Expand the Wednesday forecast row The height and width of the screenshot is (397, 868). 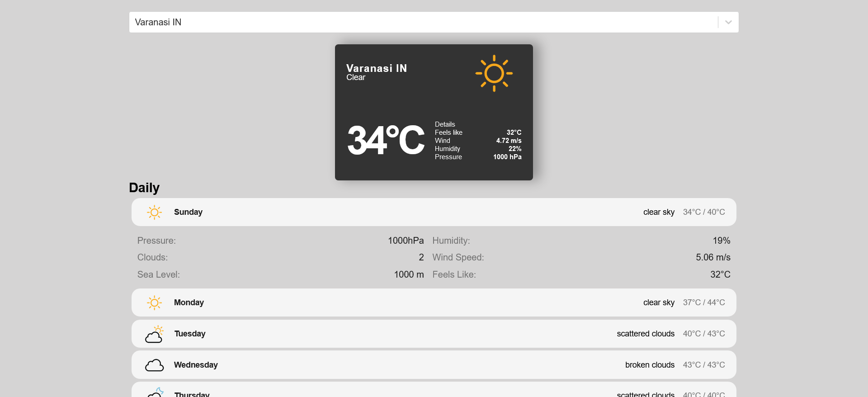434,365
